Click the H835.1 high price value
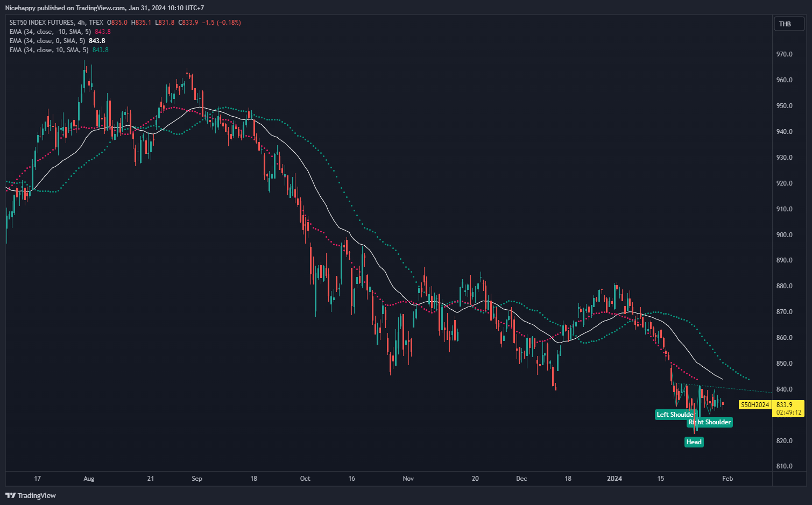 coord(141,23)
